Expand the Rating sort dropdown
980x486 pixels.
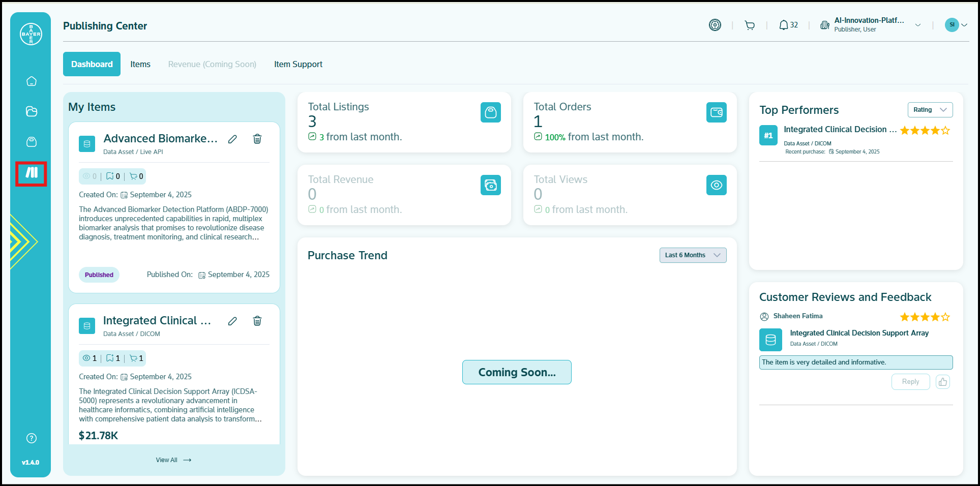coord(930,110)
